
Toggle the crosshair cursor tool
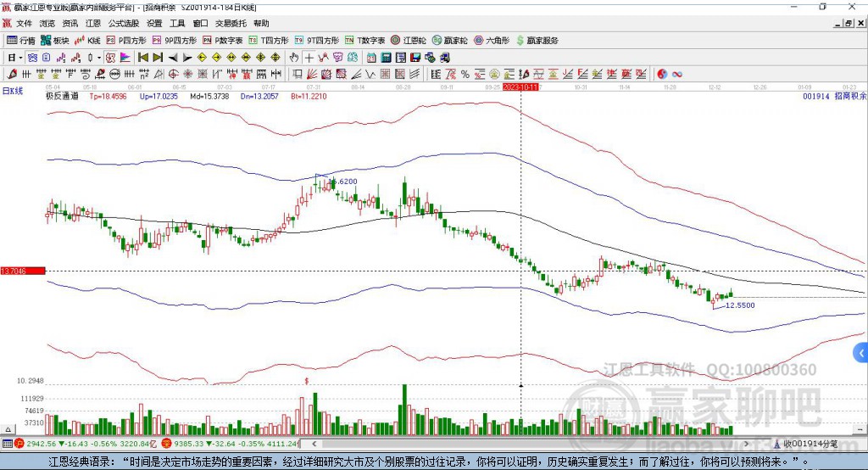(309, 57)
